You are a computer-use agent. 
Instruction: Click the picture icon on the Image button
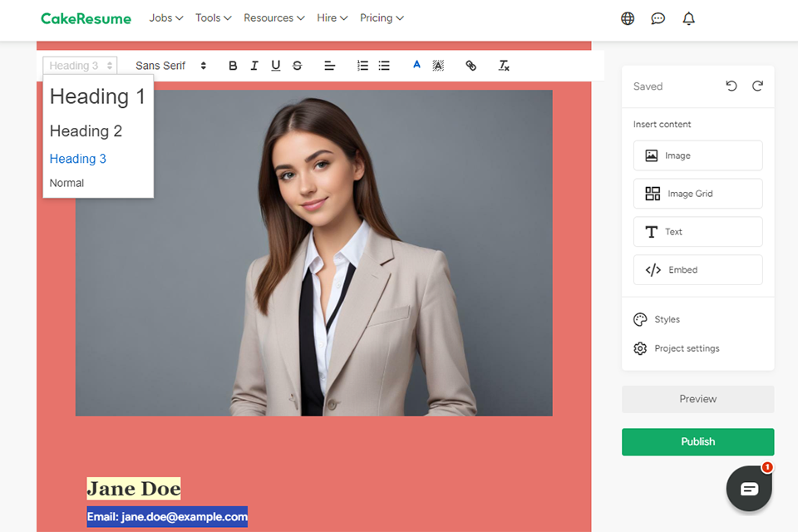[652, 155]
